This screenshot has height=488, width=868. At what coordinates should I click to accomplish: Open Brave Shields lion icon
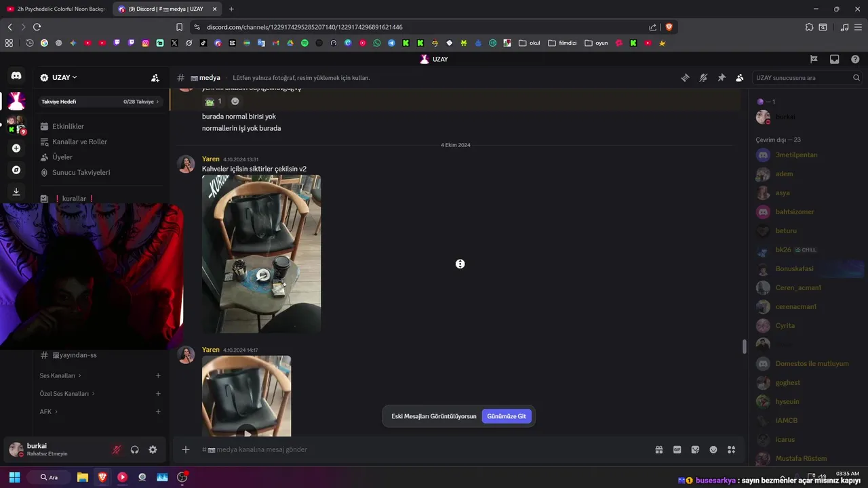[669, 27]
